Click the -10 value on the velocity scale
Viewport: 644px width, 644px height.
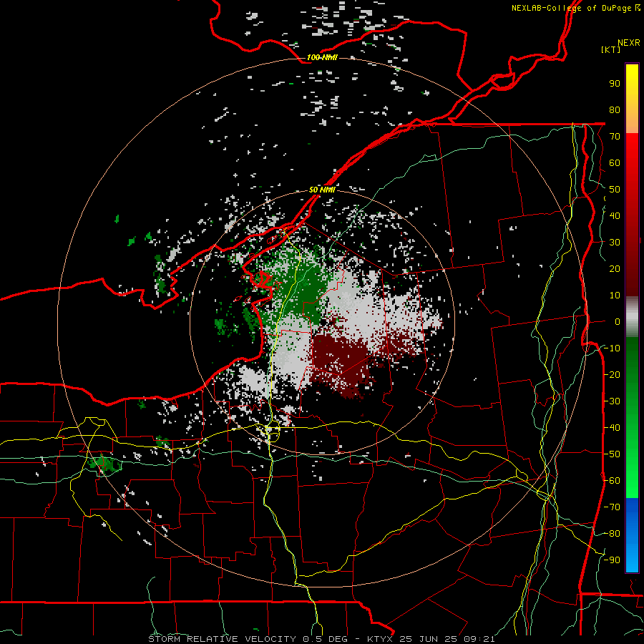click(612, 348)
